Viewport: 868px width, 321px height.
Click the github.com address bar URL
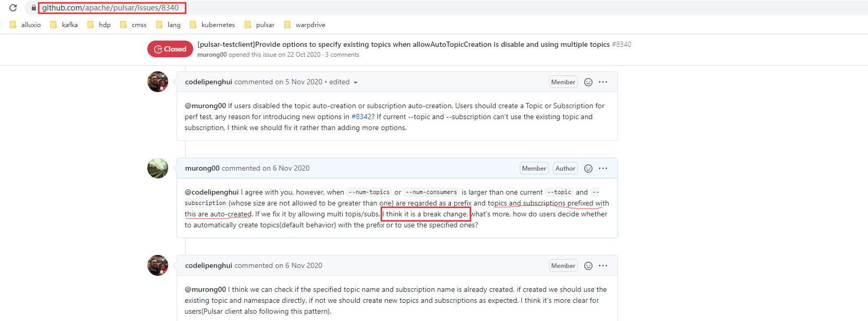(x=110, y=8)
